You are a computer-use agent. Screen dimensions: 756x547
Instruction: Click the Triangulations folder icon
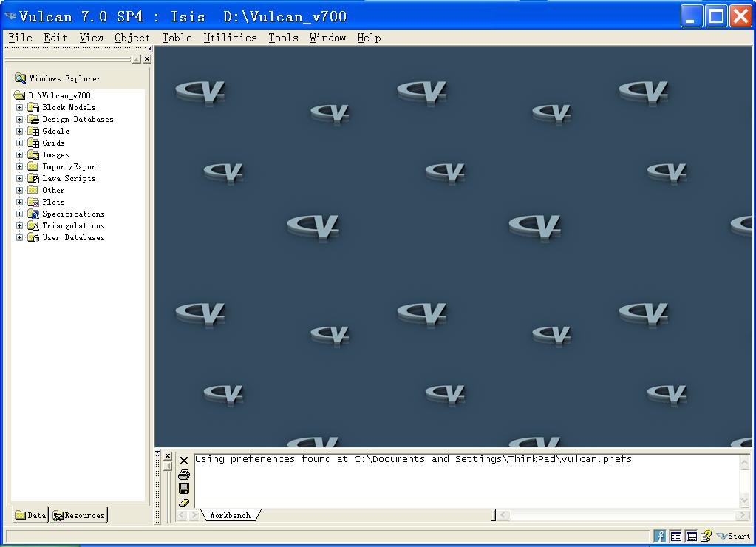pyautogui.click(x=33, y=225)
